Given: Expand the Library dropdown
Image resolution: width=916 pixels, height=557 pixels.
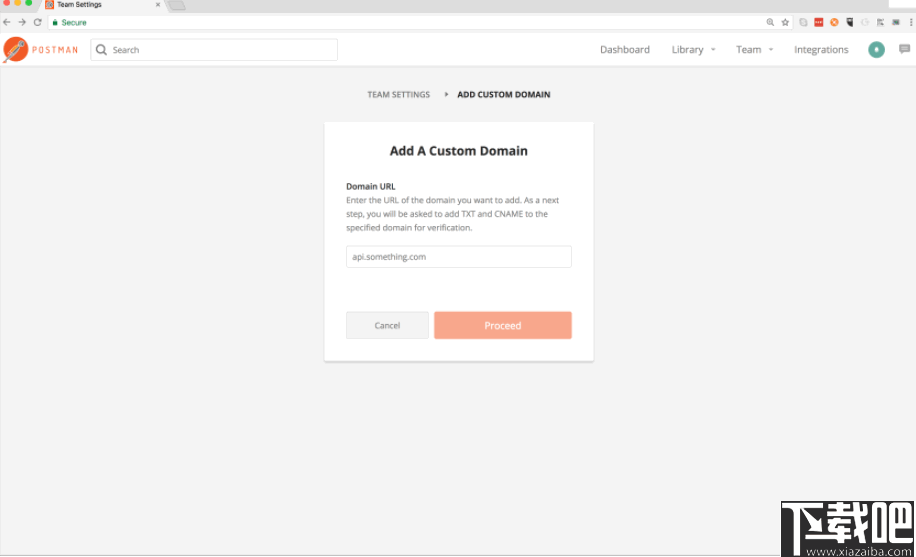Looking at the screenshot, I should click(693, 49).
